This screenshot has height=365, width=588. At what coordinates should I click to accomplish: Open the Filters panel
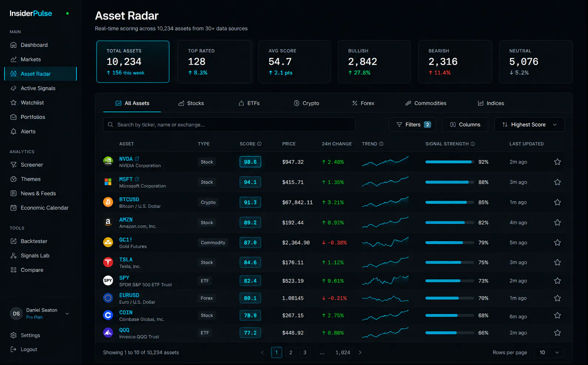(413, 124)
